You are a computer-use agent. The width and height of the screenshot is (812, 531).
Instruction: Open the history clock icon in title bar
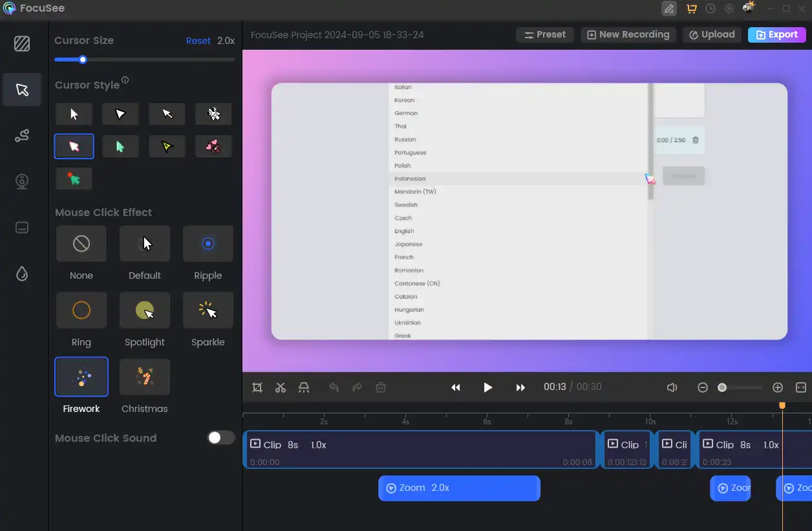tap(710, 9)
